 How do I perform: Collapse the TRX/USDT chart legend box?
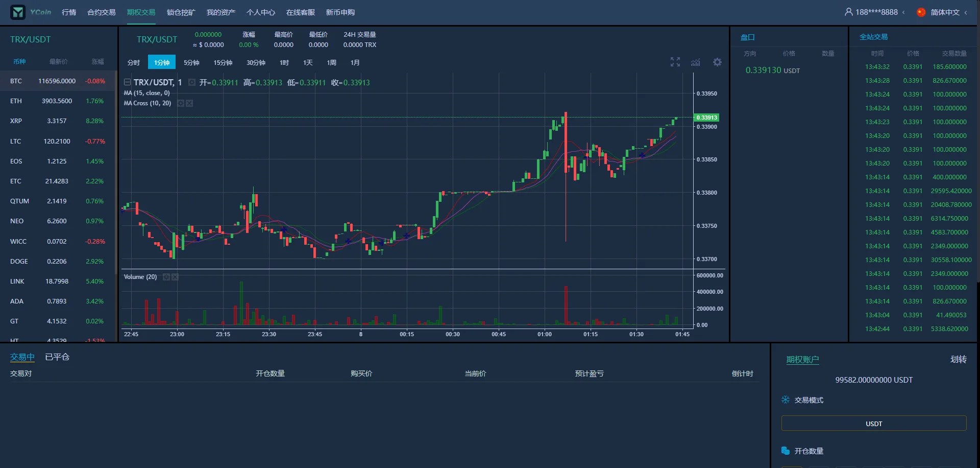coord(128,82)
